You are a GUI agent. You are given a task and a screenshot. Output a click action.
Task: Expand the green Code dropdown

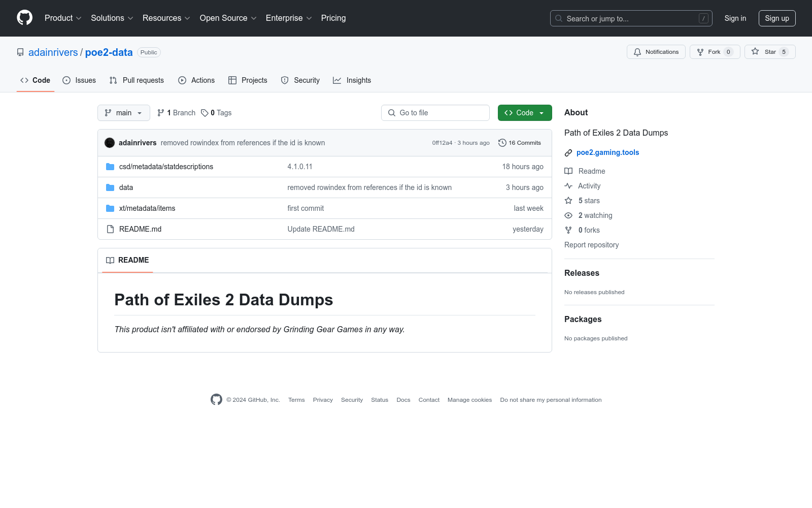click(x=525, y=113)
